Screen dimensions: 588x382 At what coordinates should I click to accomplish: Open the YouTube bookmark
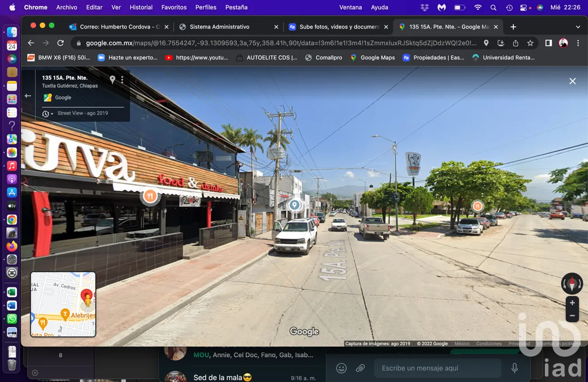(x=197, y=58)
